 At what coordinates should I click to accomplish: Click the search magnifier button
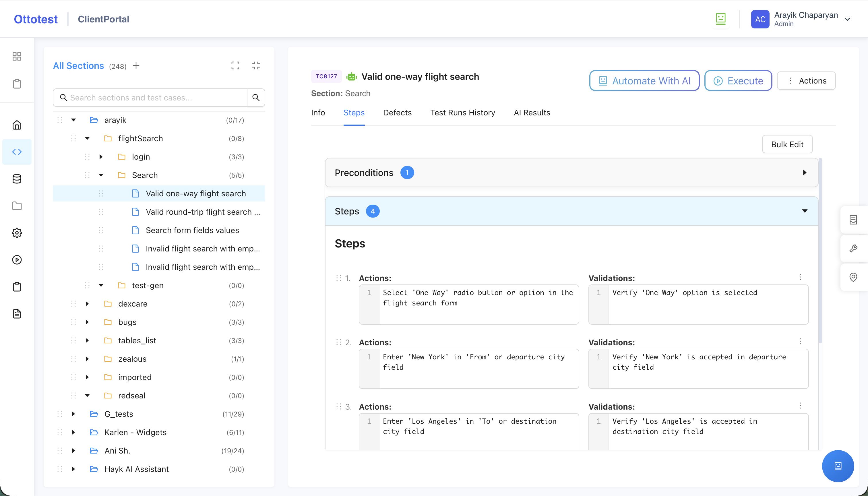(256, 98)
